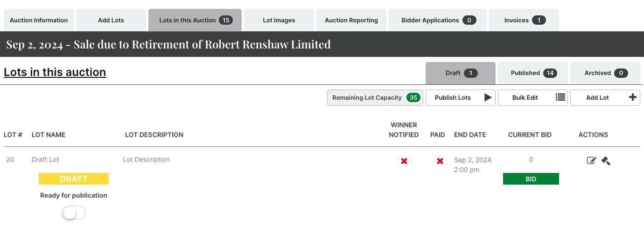Image resolution: width=644 pixels, height=234 pixels.
Task: Switch to the Add Lots tab
Action: pos(111,21)
